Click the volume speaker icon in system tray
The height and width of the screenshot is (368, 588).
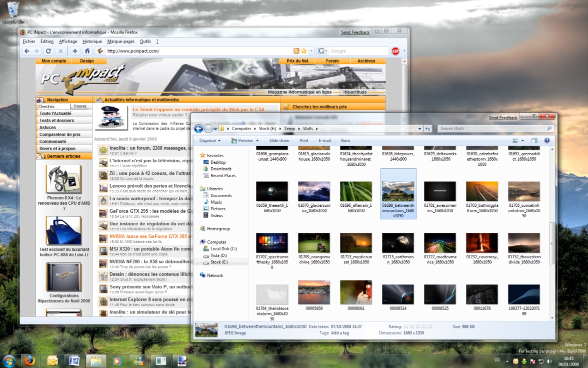pos(549,361)
